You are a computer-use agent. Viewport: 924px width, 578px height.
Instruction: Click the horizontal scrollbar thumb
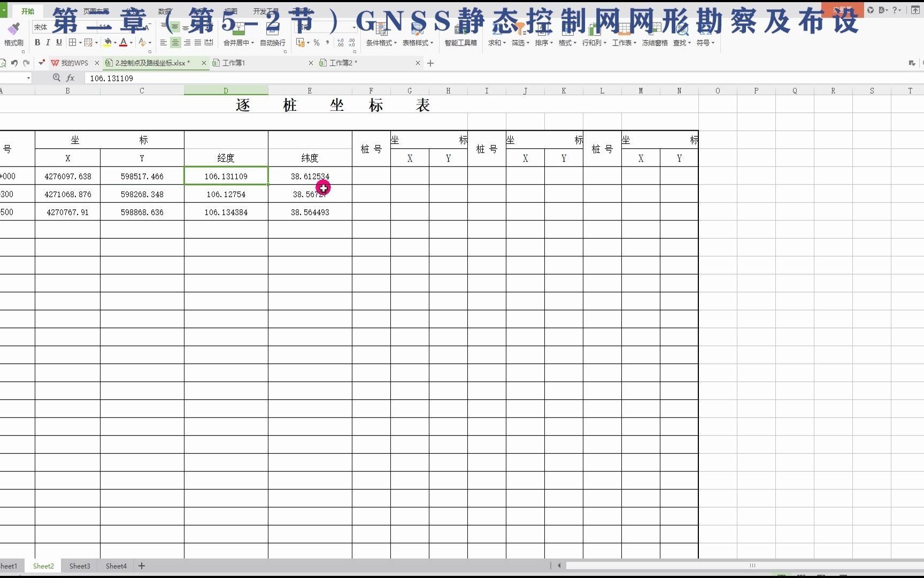tap(752, 565)
